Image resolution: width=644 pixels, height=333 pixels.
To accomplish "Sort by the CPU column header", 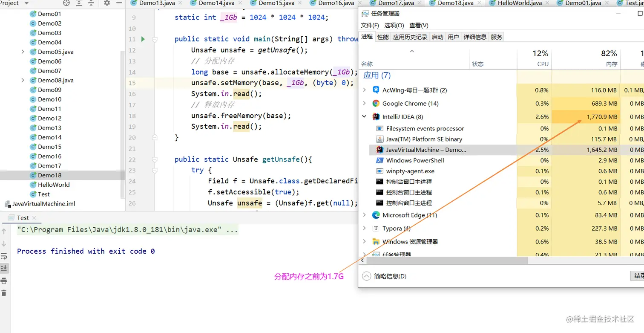I will [534, 59].
